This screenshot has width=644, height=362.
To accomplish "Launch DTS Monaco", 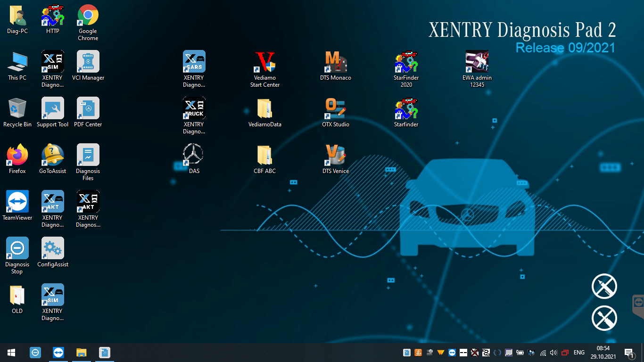I will tap(336, 66).
